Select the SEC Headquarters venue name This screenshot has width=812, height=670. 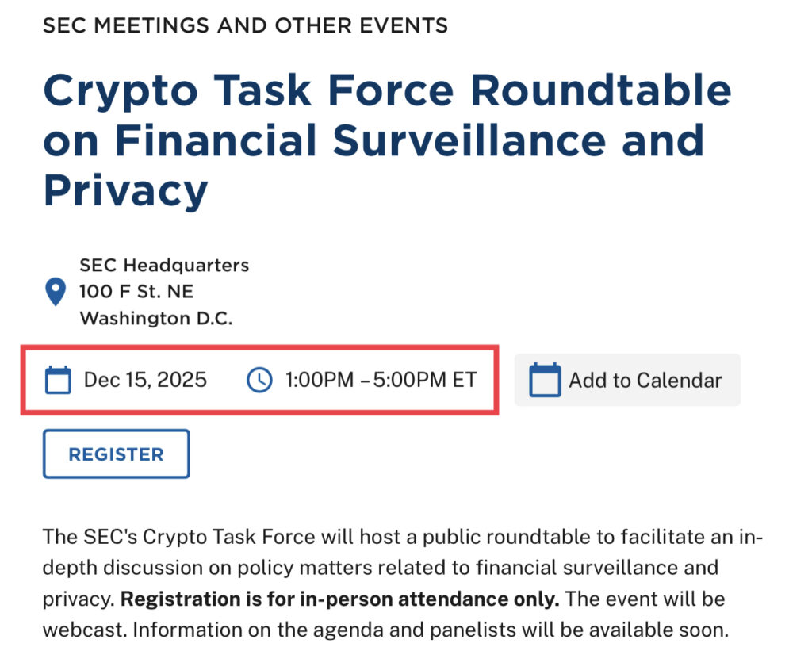164,265
